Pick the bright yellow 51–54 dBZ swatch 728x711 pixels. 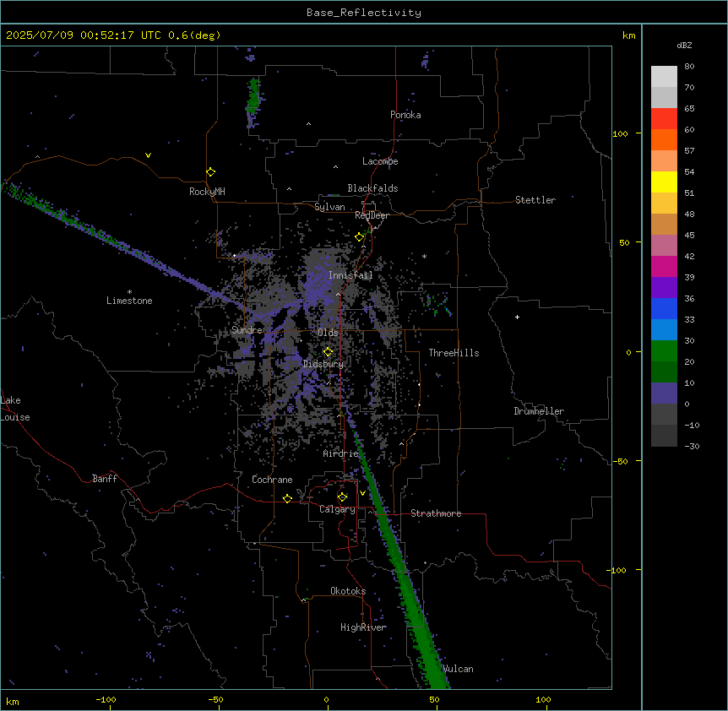click(x=664, y=182)
